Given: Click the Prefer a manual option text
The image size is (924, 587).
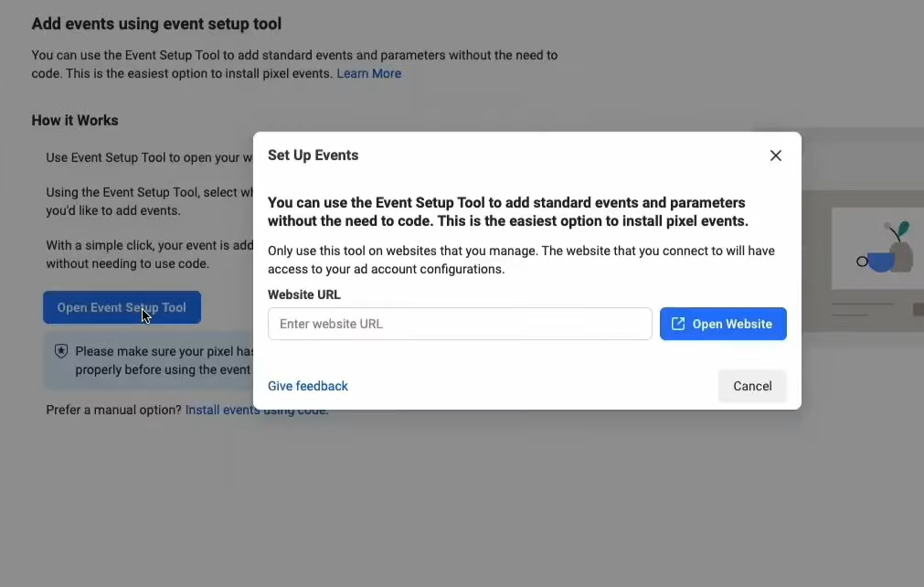Looking at the screenshot, I should point(114,411).
